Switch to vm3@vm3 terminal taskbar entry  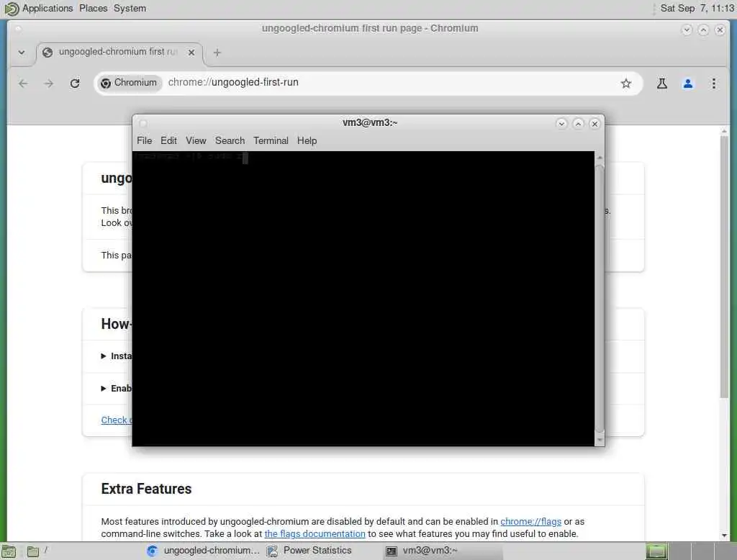pos(442,551)
